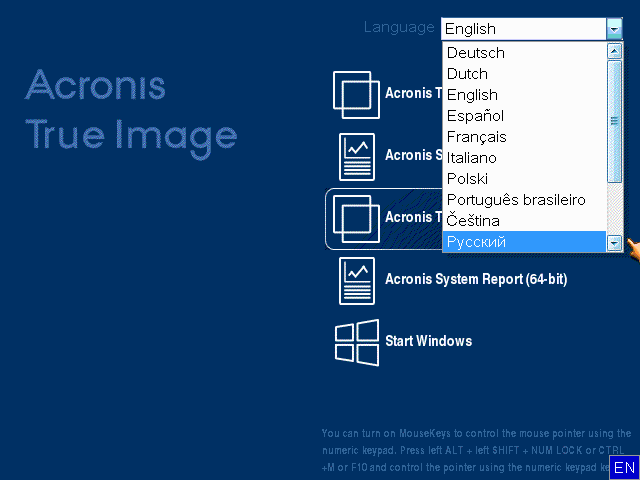Choose Русский in the language list
The width and height of the screenshot is (640, 480).
point(476,242)
